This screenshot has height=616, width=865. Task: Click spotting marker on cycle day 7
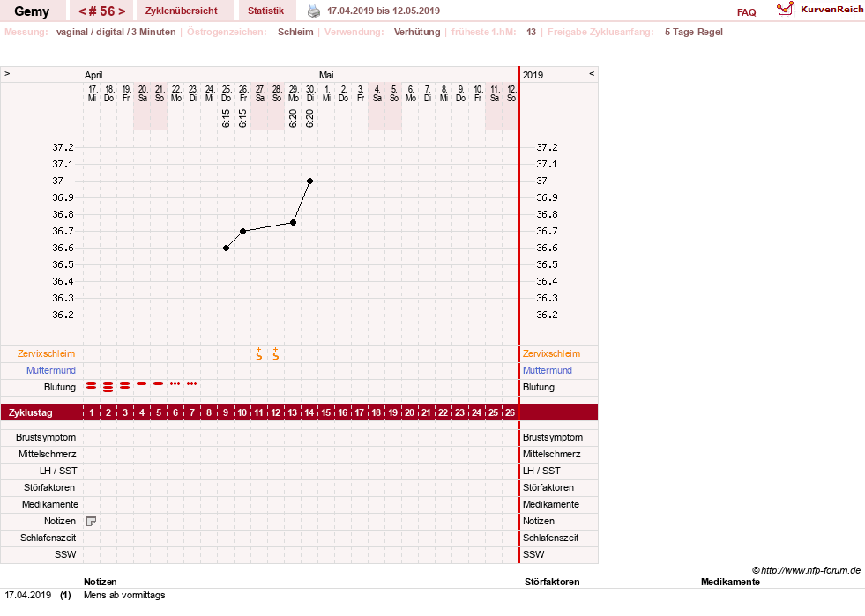pos(192,384)
